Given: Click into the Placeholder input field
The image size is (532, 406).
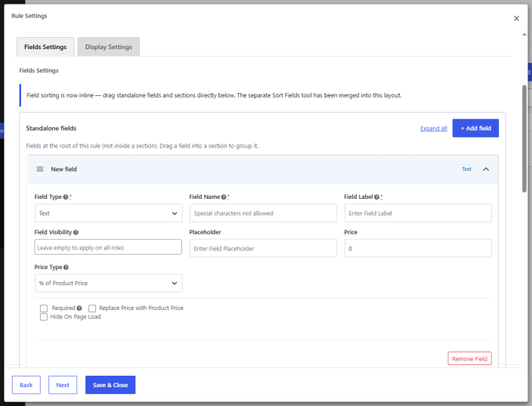Looking at the screenshot, I should (x=263, y=248).
